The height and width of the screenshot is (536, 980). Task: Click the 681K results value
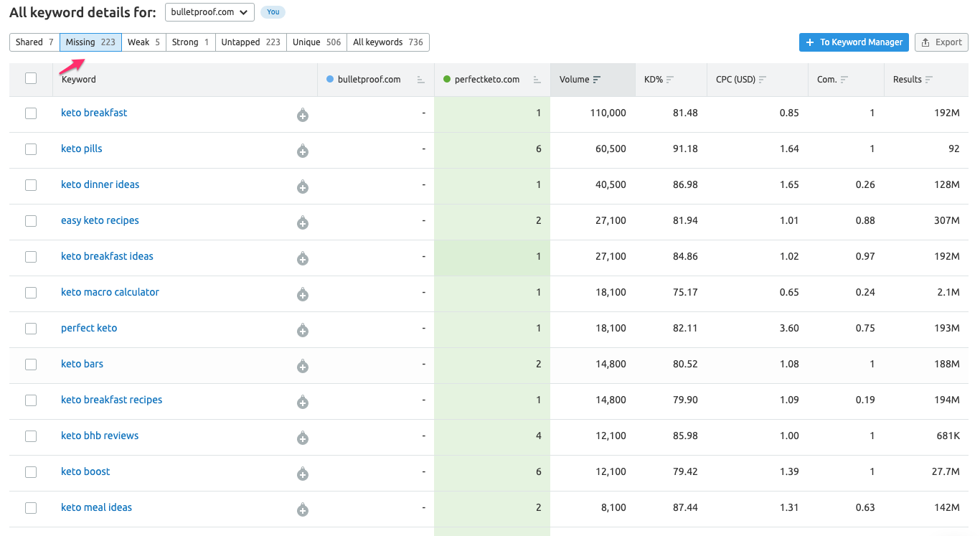(x=947, y=436)
